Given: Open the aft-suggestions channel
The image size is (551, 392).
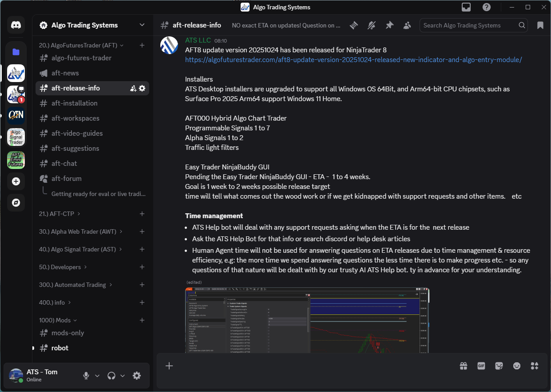Looking at the screenshot, I should tap(92, 149).
